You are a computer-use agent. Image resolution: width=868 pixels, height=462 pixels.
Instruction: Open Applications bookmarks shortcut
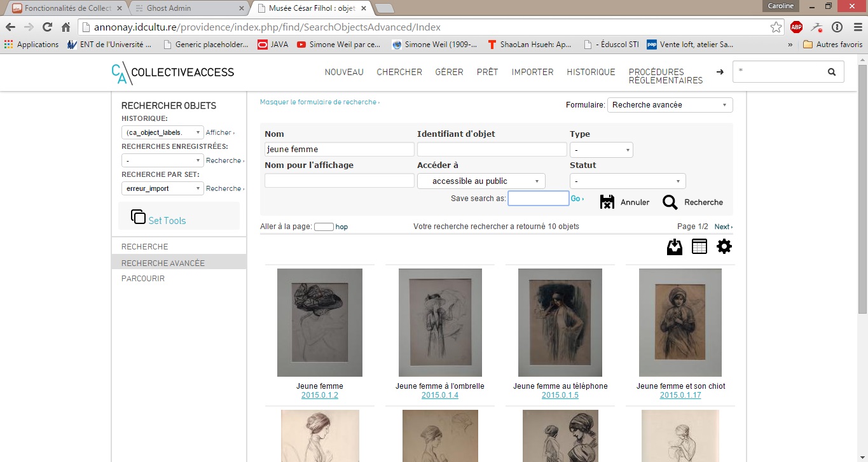(x=31, y=45)
